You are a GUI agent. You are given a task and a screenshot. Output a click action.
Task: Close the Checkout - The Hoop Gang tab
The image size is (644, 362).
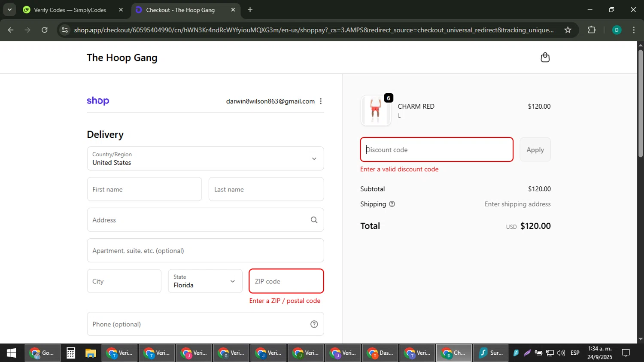coord(233,9)
